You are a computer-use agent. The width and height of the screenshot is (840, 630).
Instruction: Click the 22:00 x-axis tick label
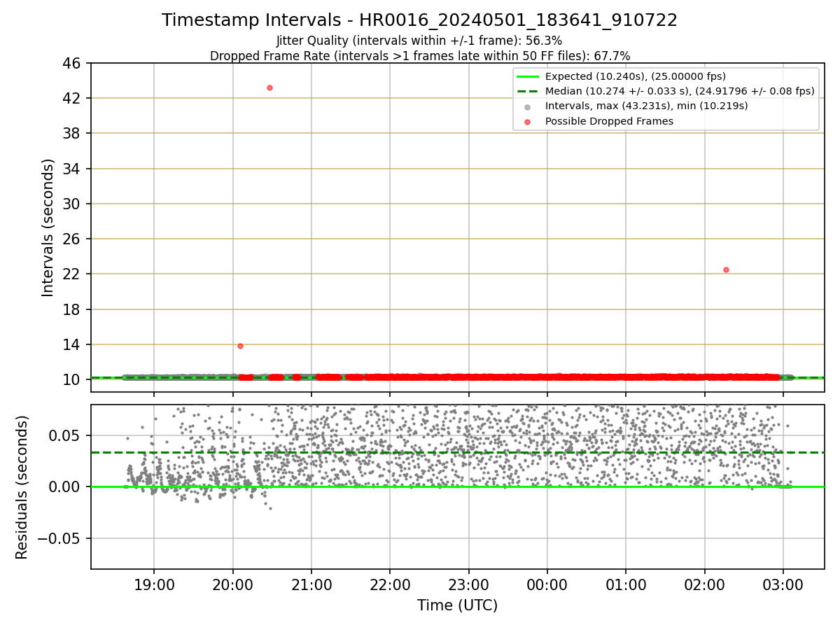pos(390,584)
